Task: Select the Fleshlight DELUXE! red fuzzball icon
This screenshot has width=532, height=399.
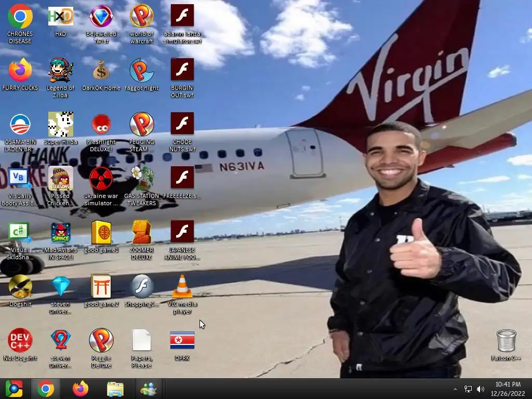Action: click(101, 124)
